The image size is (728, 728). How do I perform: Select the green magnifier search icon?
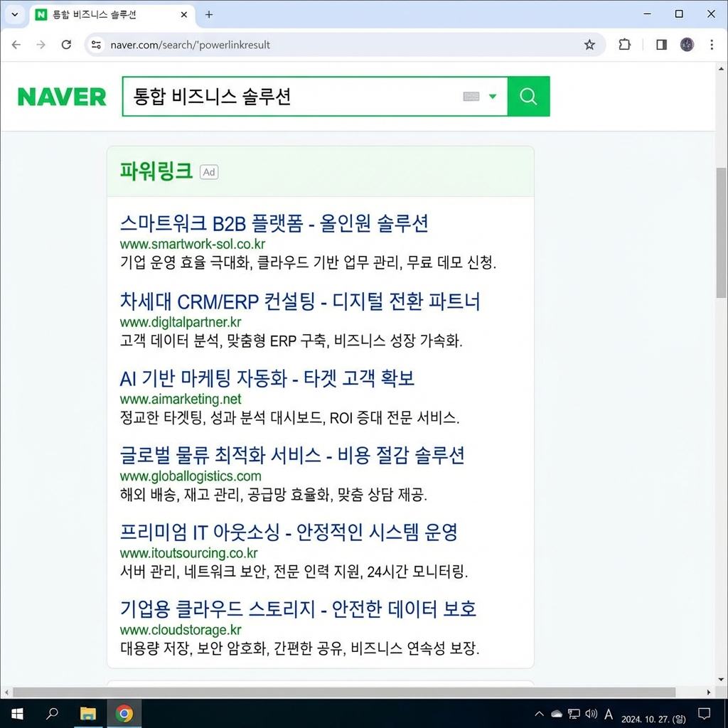coord(528,97)
